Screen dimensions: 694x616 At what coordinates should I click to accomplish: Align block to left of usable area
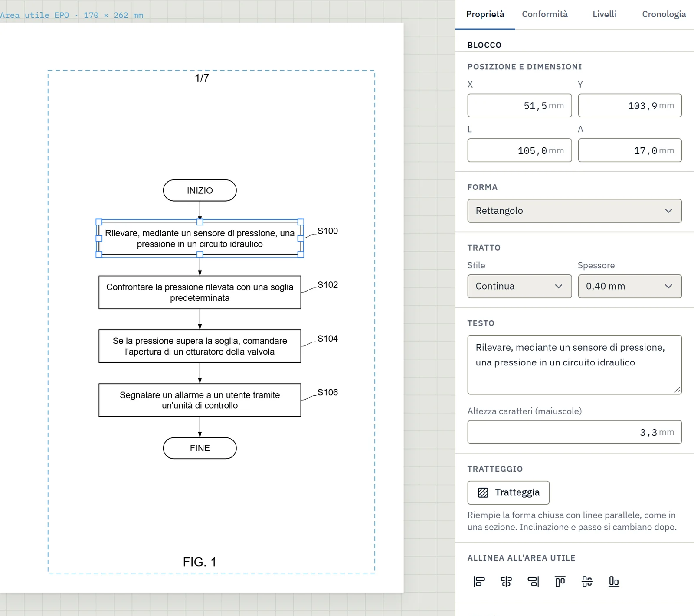479,581
